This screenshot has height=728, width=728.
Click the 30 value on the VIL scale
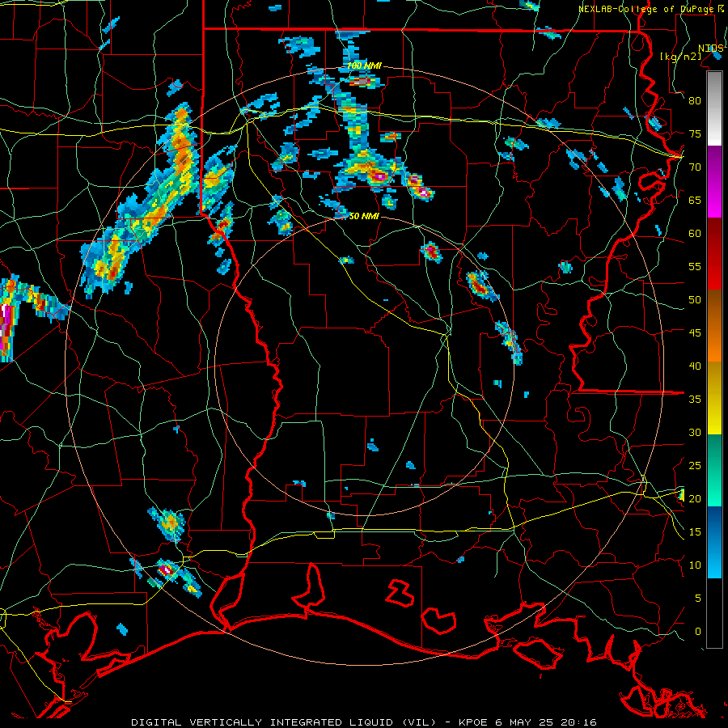(695, 433)
